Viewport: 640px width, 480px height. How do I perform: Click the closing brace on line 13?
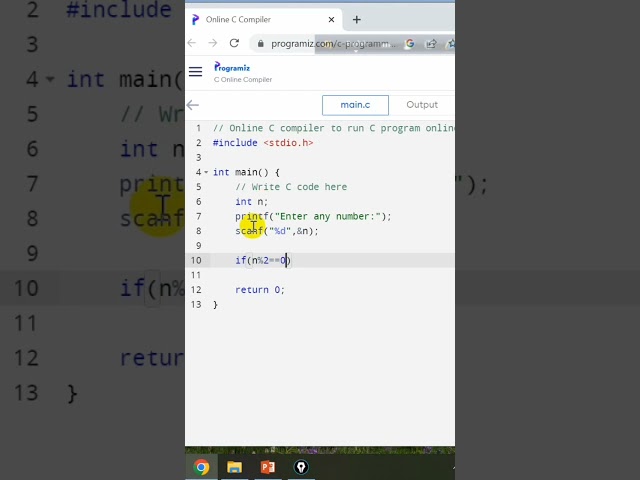[216, 304]
